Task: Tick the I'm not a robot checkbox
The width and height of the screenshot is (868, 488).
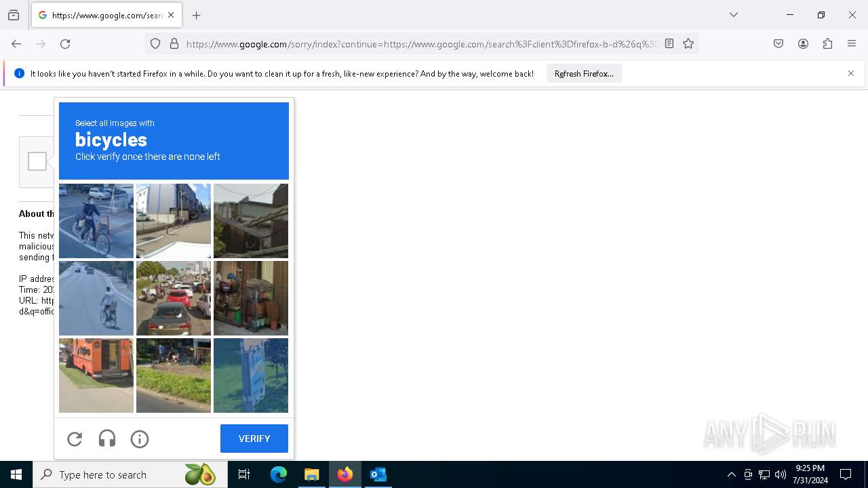Action: (x=37, y=161)
